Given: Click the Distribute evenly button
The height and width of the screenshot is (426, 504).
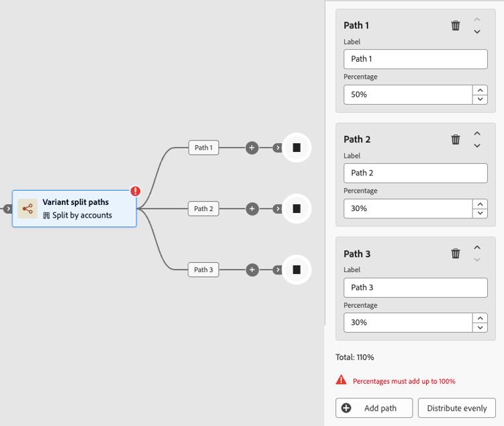Looking at the screenshot, I should (x=457, y=408).
